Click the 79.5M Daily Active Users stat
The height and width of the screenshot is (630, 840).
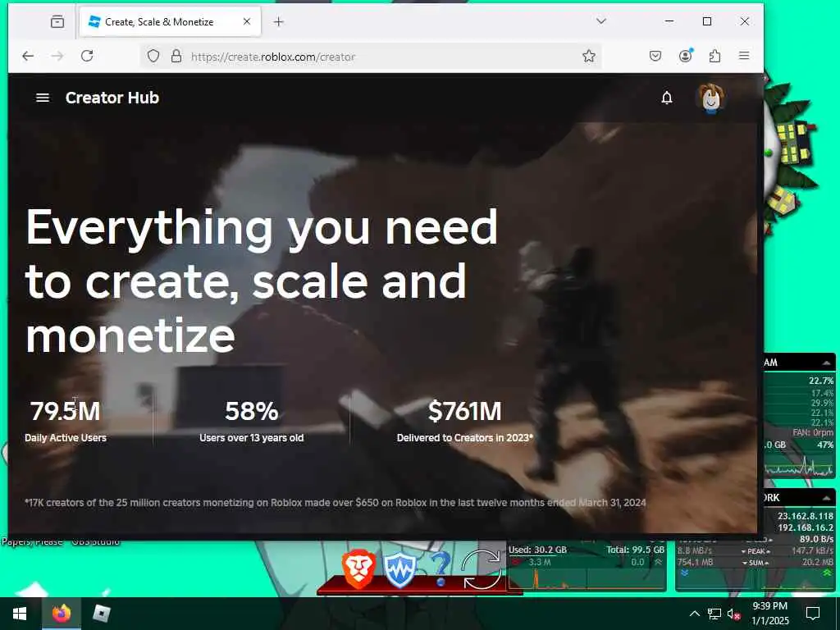66,421
